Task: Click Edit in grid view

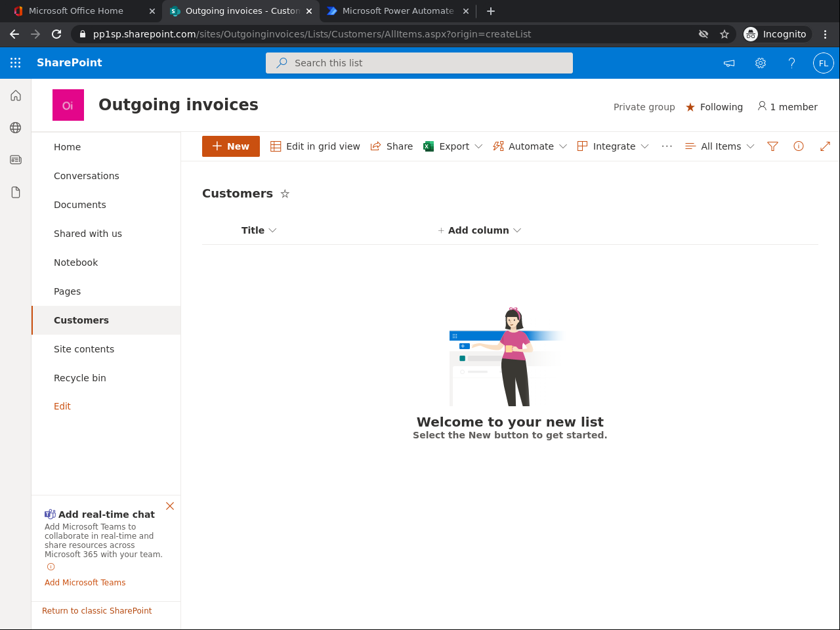Action: (x=315, y=146)
